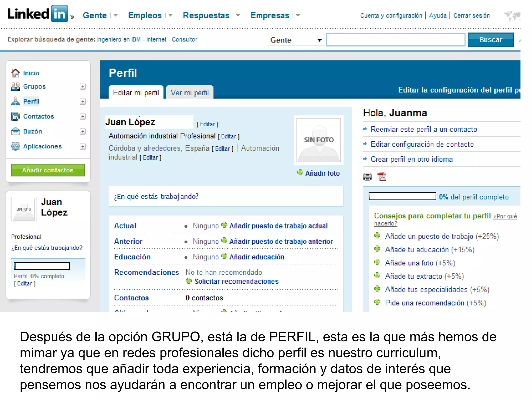Image resolution: width=532 pixels, height=399 pixels.
Task: Click the ¿En qué estás trabajando? status box
Action: (226, 196)
